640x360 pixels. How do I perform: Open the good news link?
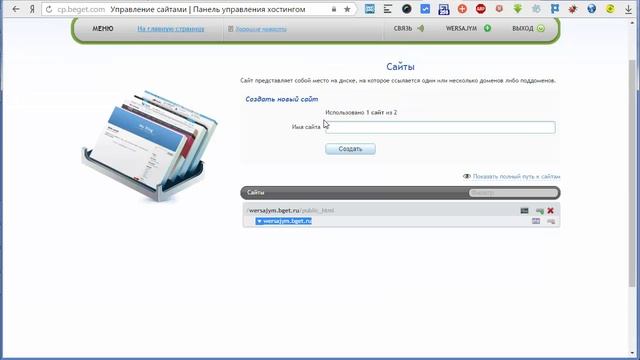point(261,29)
